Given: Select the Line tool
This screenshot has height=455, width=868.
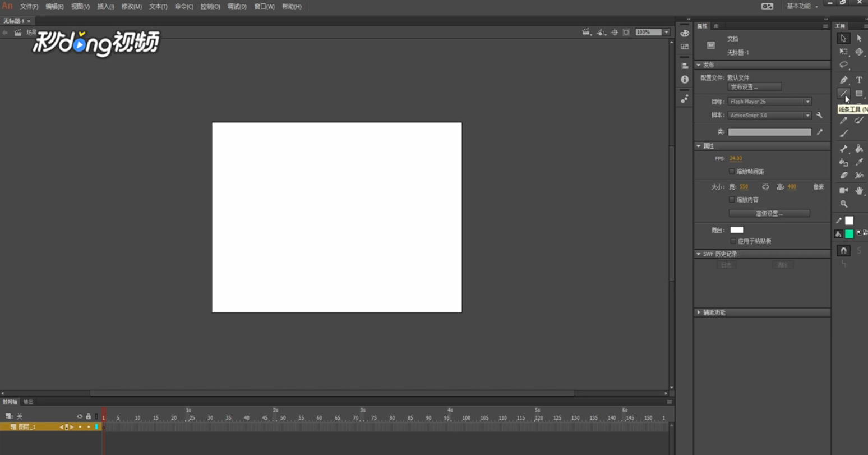Looking at the screenshot, I should coord(843,94).
